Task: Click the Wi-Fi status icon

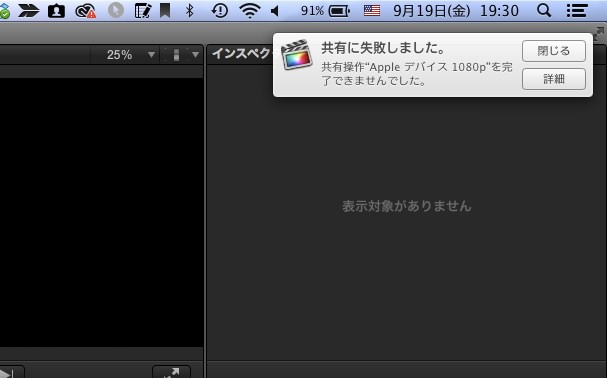Action: coord(250,11)
